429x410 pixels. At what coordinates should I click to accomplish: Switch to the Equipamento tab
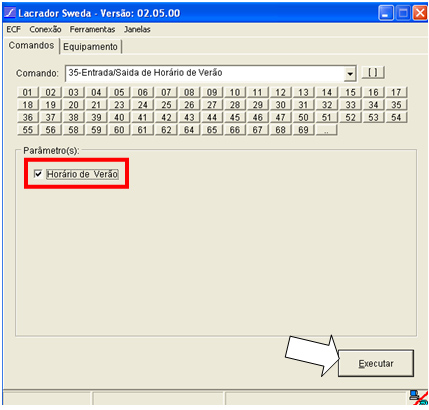coord(90,47)
